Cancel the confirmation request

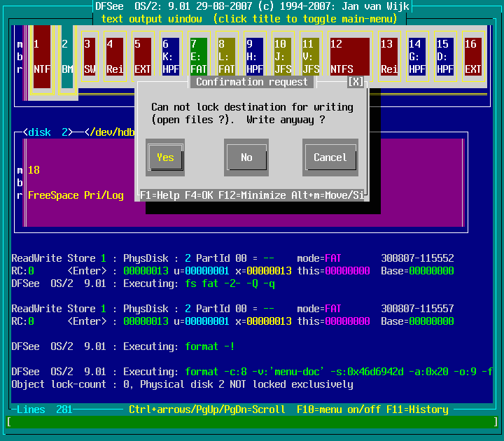tap(330, 157)
